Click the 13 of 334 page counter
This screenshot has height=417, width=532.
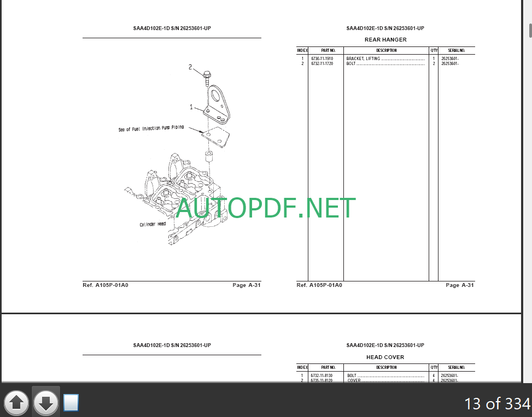(x=497, y=403)
